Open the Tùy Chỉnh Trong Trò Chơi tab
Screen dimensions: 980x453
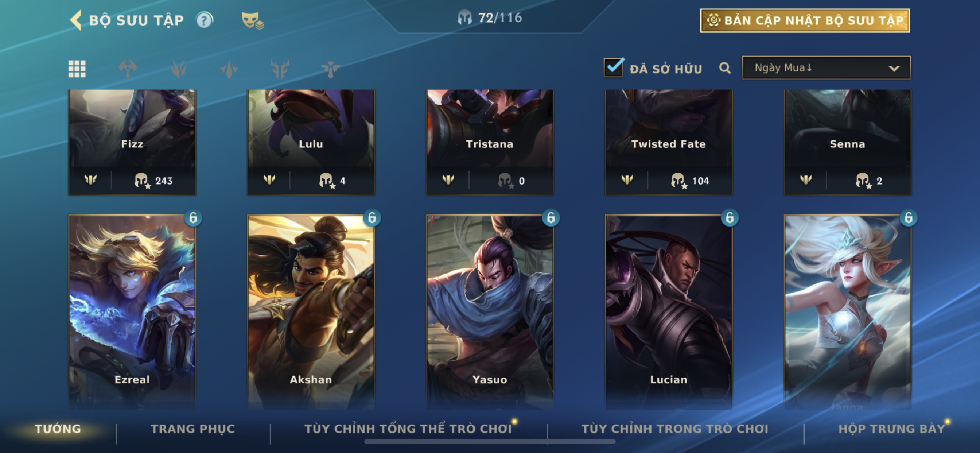coord(675,429)
